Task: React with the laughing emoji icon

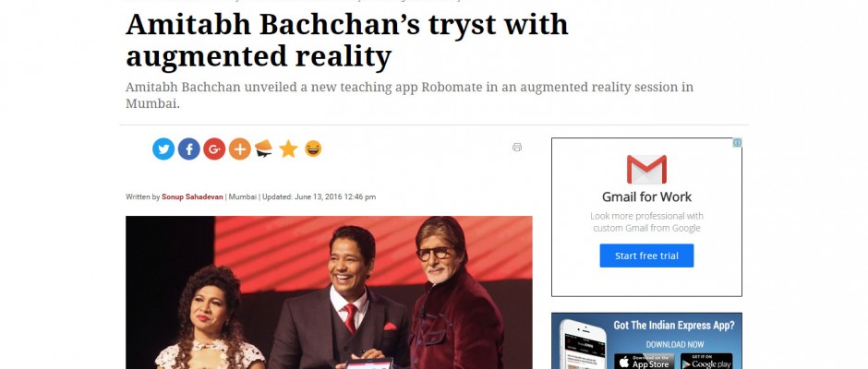Action: [313, 149]
